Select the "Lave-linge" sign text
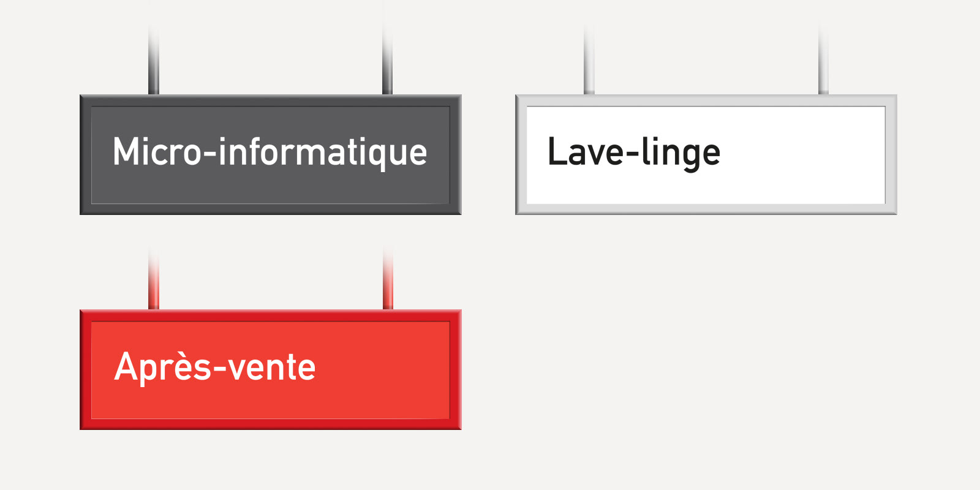 [x=634, y=153]
